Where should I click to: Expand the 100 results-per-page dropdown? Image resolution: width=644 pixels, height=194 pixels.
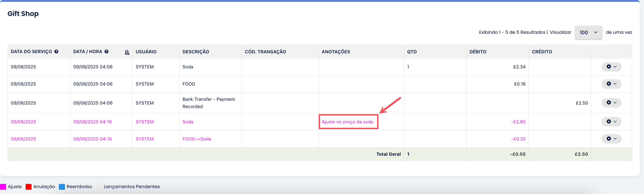[x=588, y=32]
